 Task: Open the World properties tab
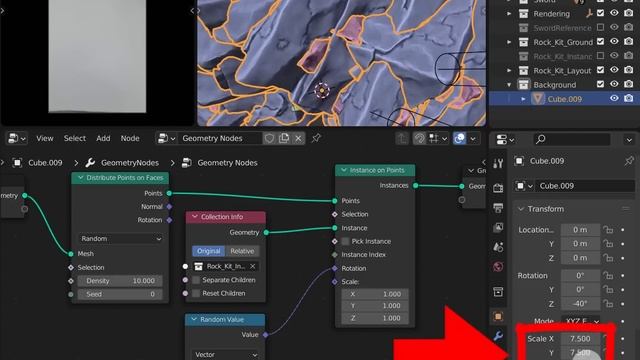[498, 267]
